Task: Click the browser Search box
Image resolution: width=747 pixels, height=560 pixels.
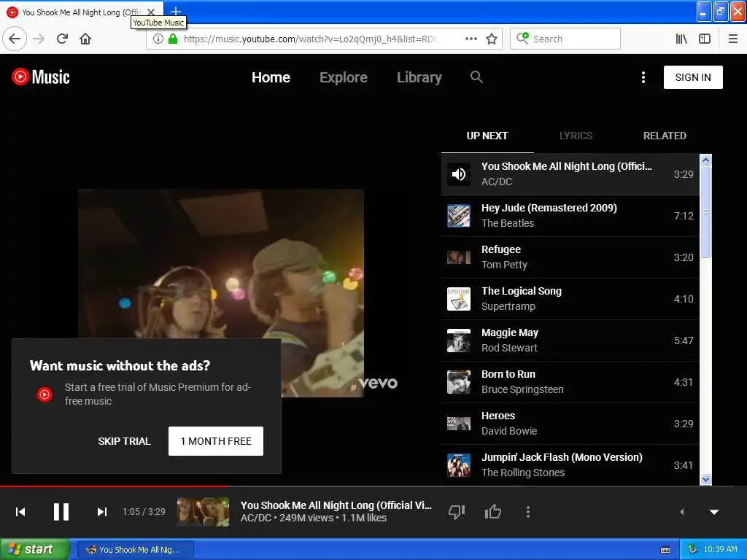Action: tap(565, 39)
